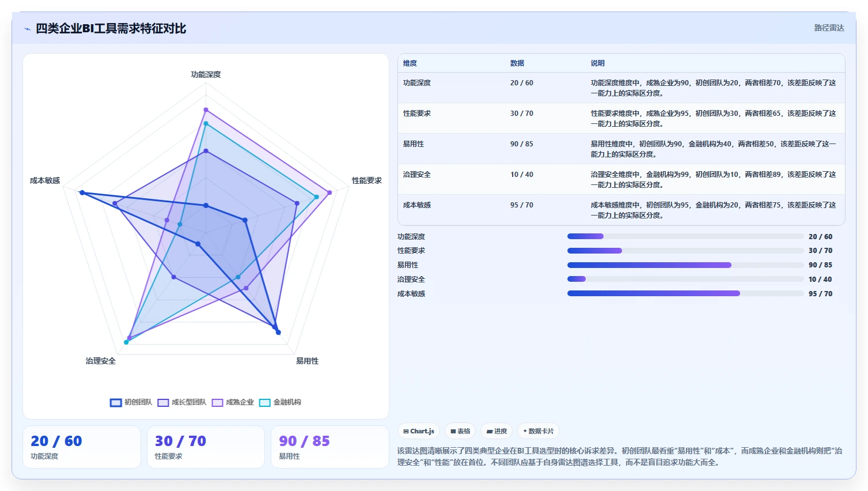Click the 金融机构 legend label

pyautogui.click(x=287, y=402)
